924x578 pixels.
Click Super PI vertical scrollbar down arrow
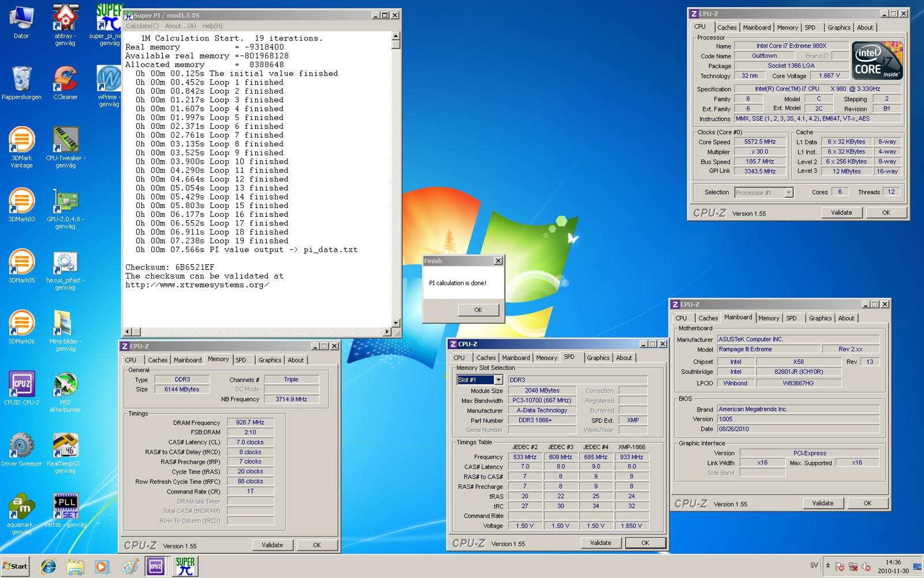click(x=396, y=323)
